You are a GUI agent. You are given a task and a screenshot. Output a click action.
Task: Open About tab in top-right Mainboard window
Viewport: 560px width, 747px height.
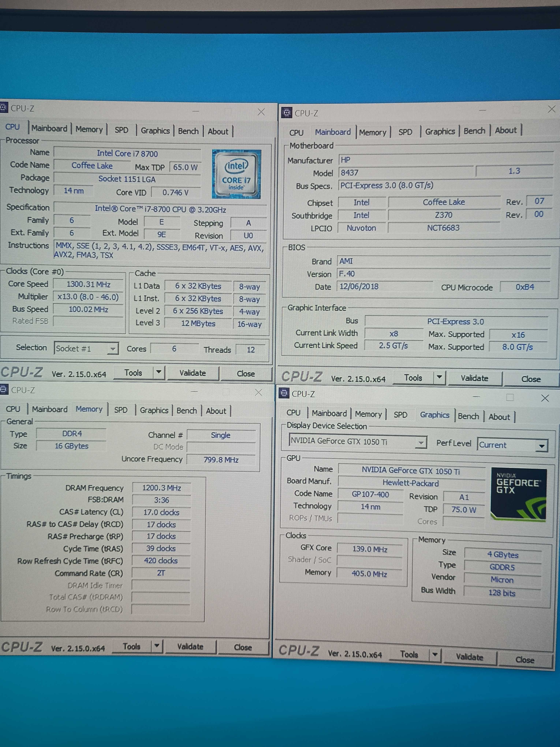pos(506,130)
